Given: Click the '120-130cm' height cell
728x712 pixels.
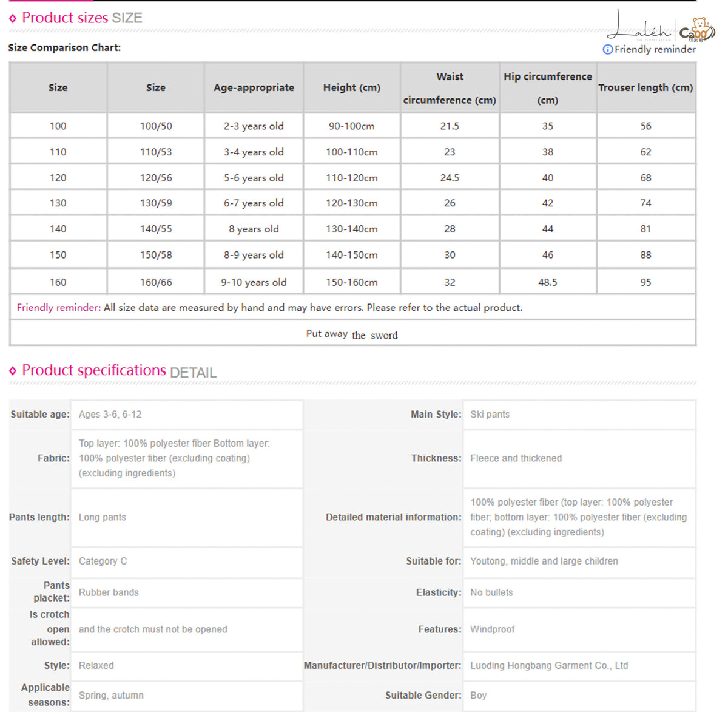Looking at the screenshot, I should (x=352, y=203).
